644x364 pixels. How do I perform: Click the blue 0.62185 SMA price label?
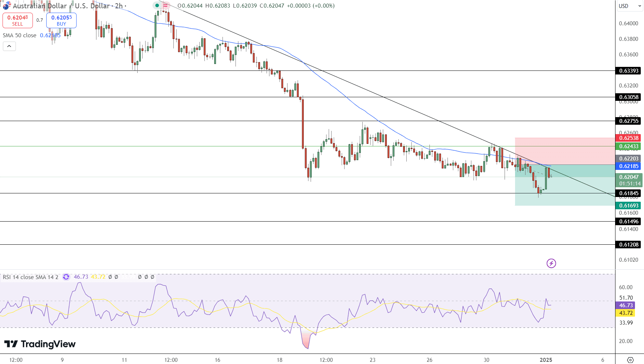[x=629, y=166]
